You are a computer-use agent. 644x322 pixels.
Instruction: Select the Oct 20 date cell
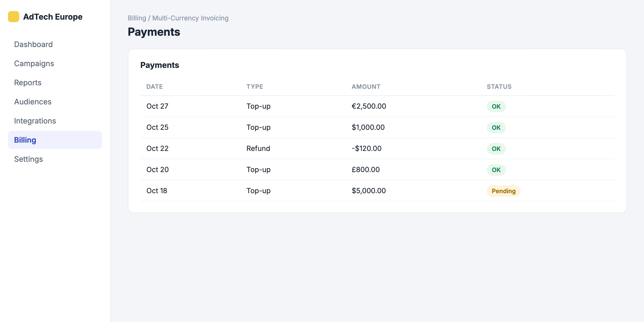click(x=157, y=170)
